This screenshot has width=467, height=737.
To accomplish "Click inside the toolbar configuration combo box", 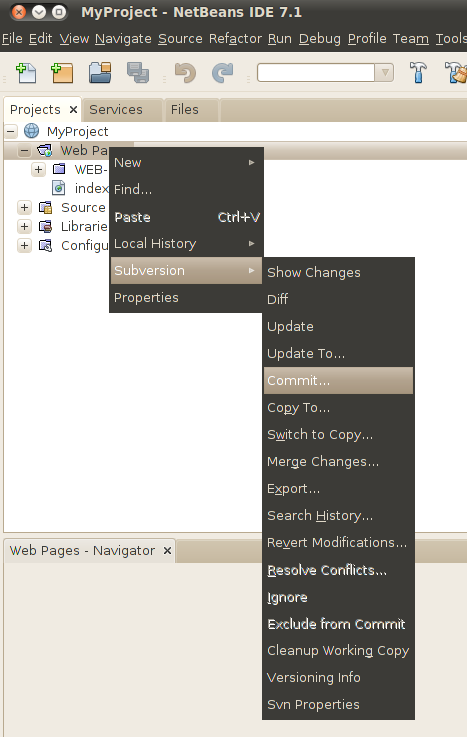I will [316, 73].
